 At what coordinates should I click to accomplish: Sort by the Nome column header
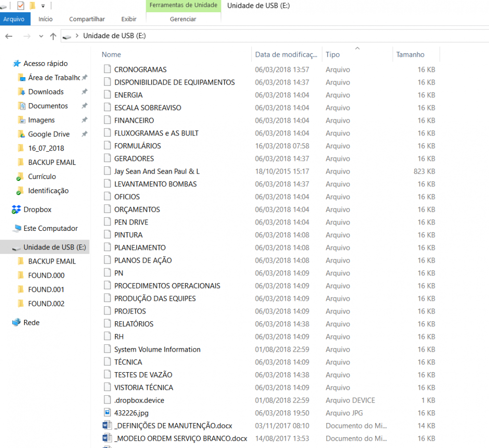pyautogui.click(x=111, y=55)
